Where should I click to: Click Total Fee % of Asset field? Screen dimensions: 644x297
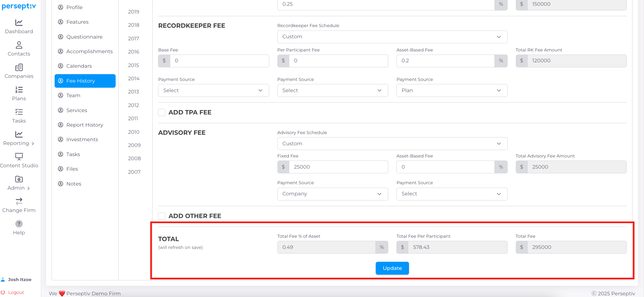326,247
